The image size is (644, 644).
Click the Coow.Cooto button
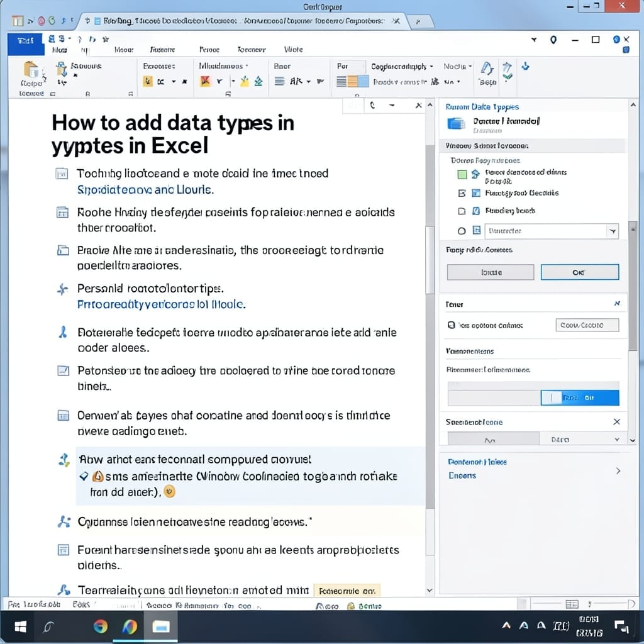click(587, 325)
